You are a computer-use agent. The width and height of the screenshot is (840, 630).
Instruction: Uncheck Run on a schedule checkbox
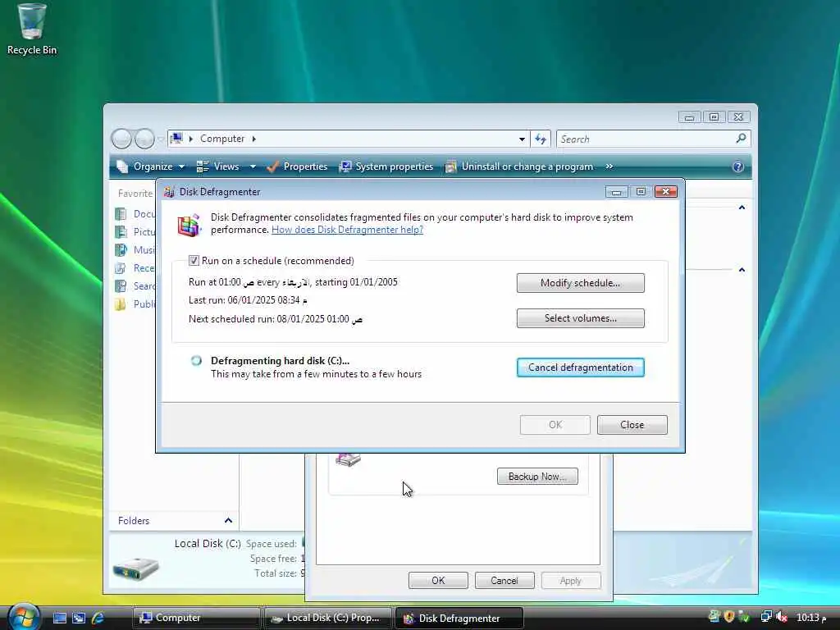click(x=194, y=261)
